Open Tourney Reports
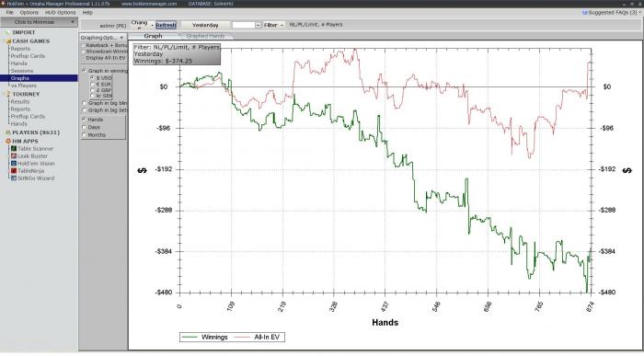Viewport: 644px width, 356px height. click(x=20, y=109)
